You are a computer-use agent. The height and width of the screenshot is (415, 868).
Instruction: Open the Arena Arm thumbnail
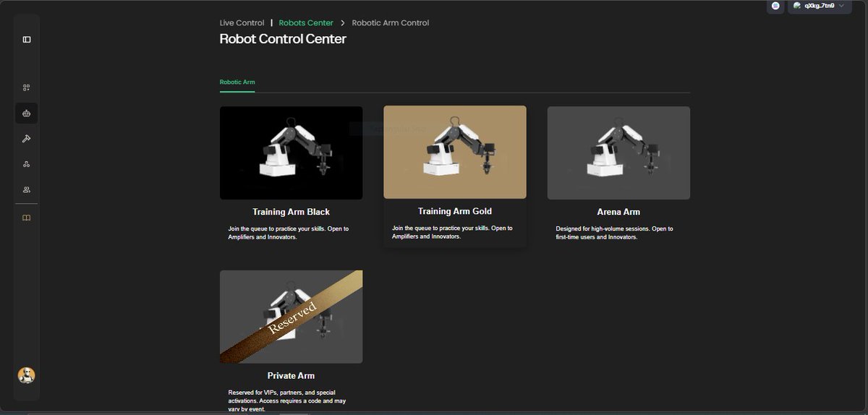click(x=618, y=153)
